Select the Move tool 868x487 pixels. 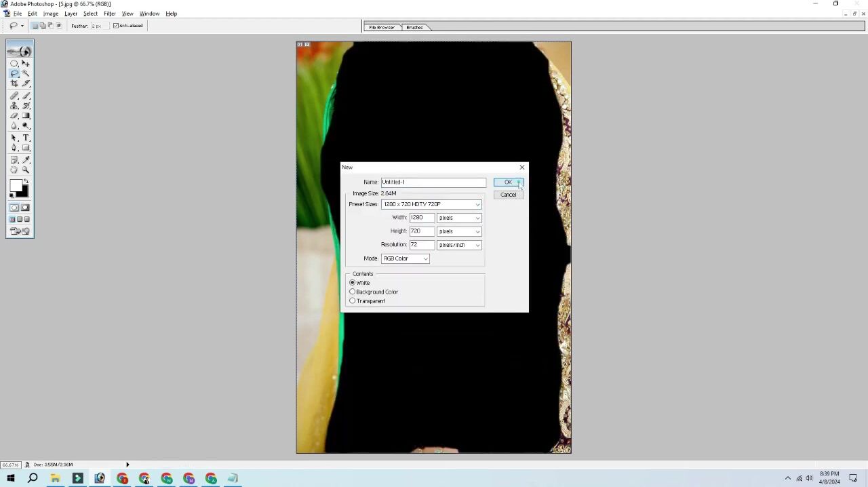click(x=26, y=63)
